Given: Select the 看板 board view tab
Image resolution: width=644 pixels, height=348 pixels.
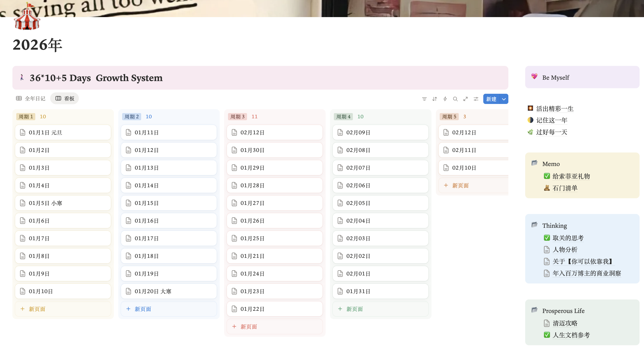Looking at the screenshot, I should (x=65, y=98).
